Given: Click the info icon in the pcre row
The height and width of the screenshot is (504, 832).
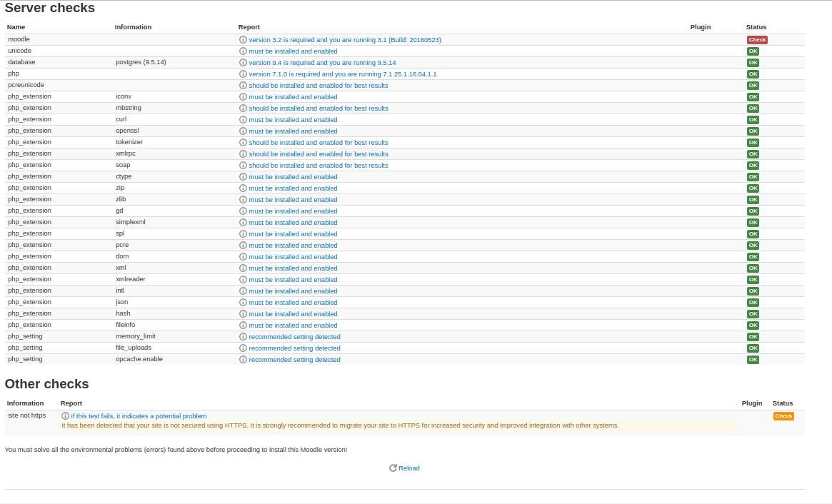Looking at the screenshot, I should tap(243, 245).
